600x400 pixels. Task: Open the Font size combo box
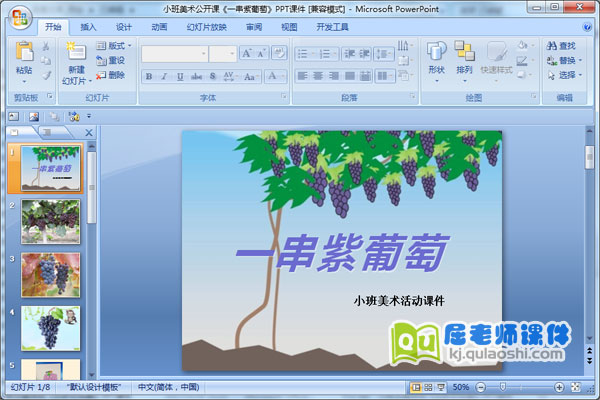223,54
